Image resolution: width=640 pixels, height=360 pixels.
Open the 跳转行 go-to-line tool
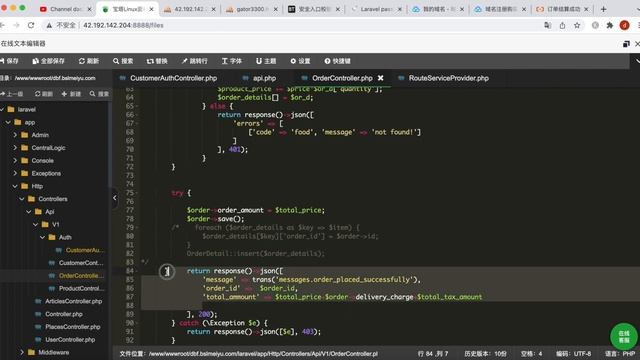click(195, 61)
